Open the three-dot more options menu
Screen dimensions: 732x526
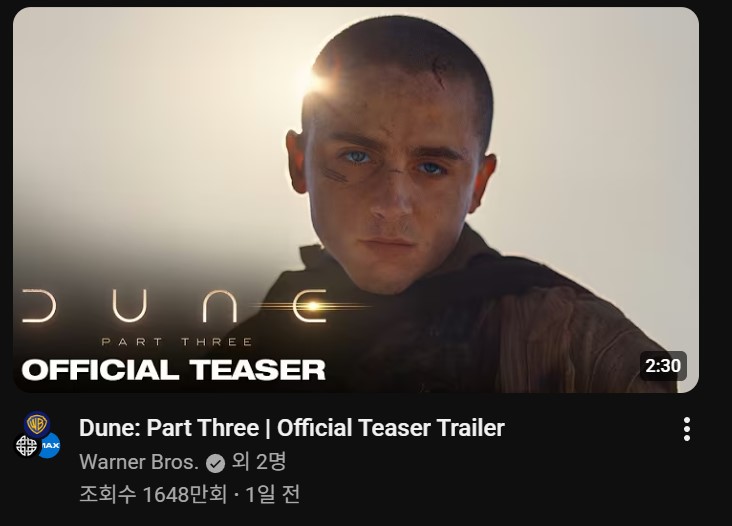click(x=687, y=429)
